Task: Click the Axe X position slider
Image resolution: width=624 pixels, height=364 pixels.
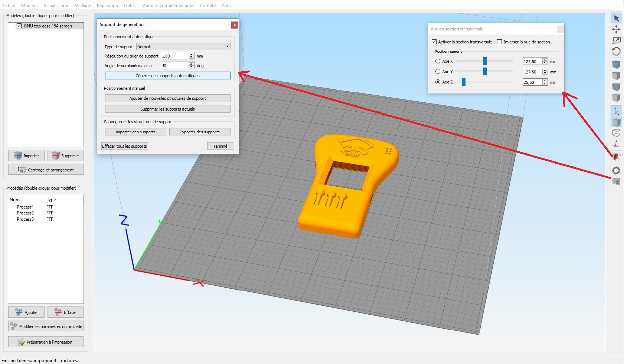Action: click(484, 61)
